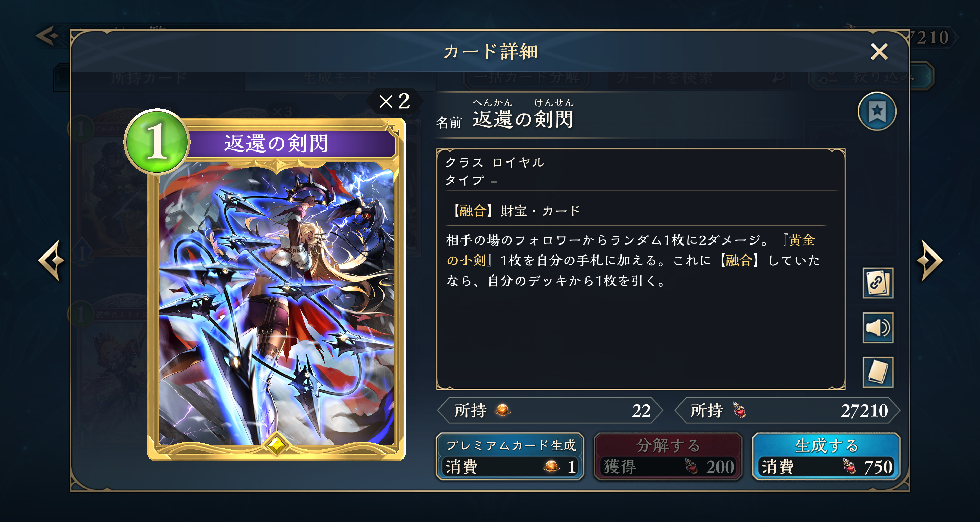Go to previous card with left arrow
Image resolution: width=980 pixels, height=522 pixels.
(51, 260)
